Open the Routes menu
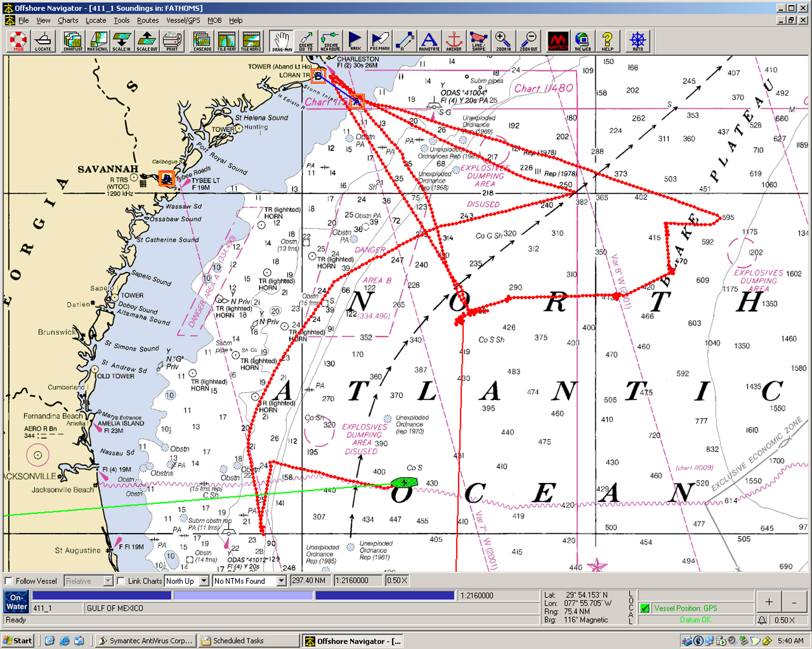Image resolution: width=812 pixels, height=649 pixels. pos(148,20)
